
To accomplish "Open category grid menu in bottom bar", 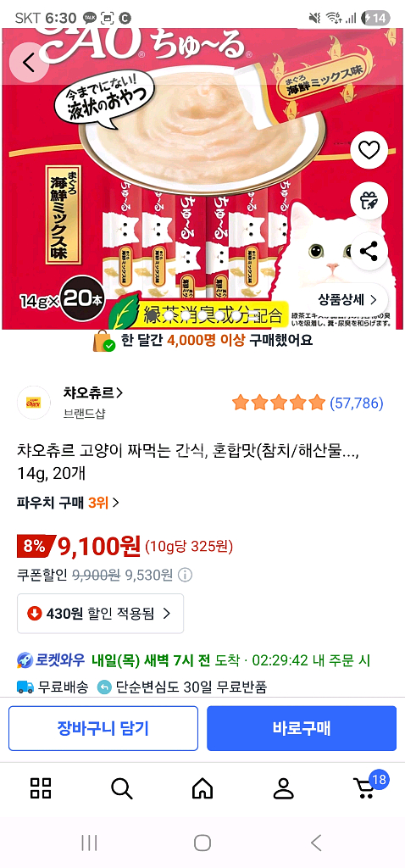I will pos(41,787).
